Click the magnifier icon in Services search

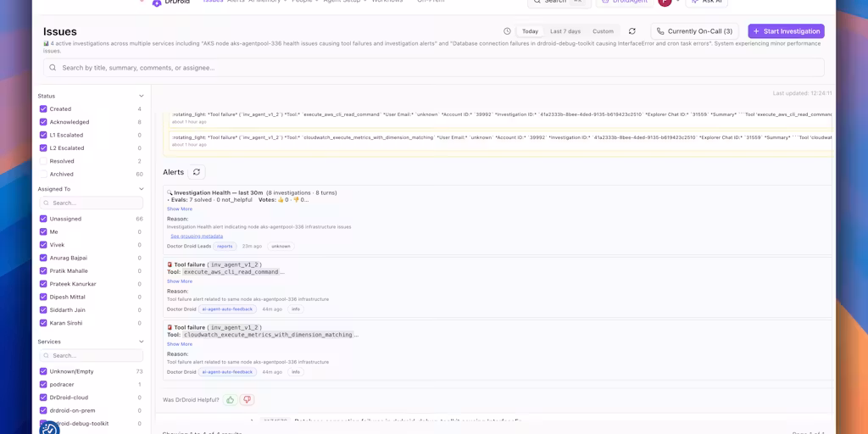(47, 356)
